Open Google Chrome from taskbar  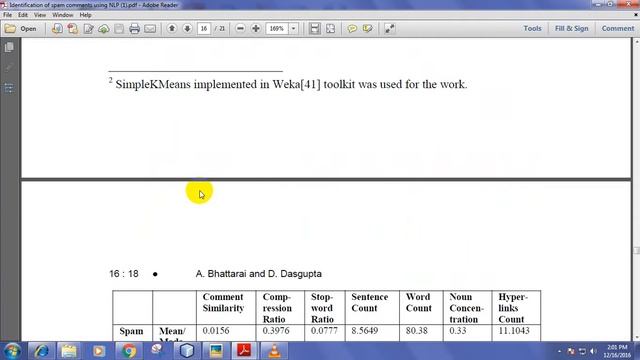(128, 351)
